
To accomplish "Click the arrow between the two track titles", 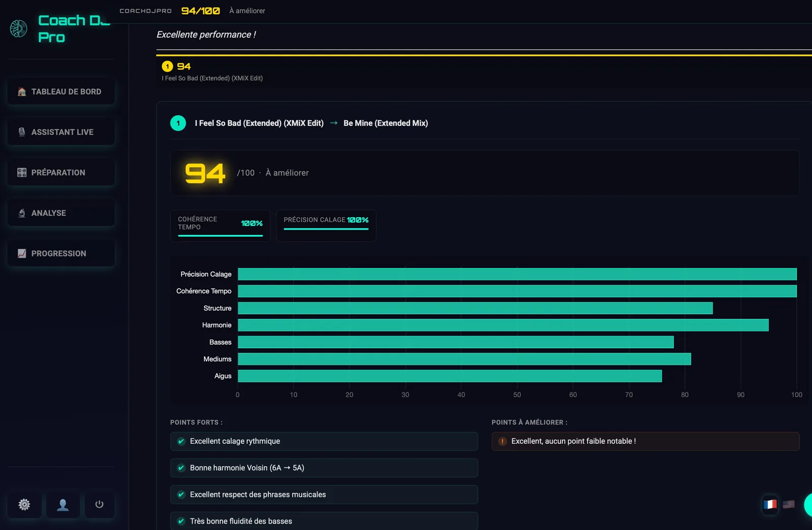I will (x=333, y=123).
